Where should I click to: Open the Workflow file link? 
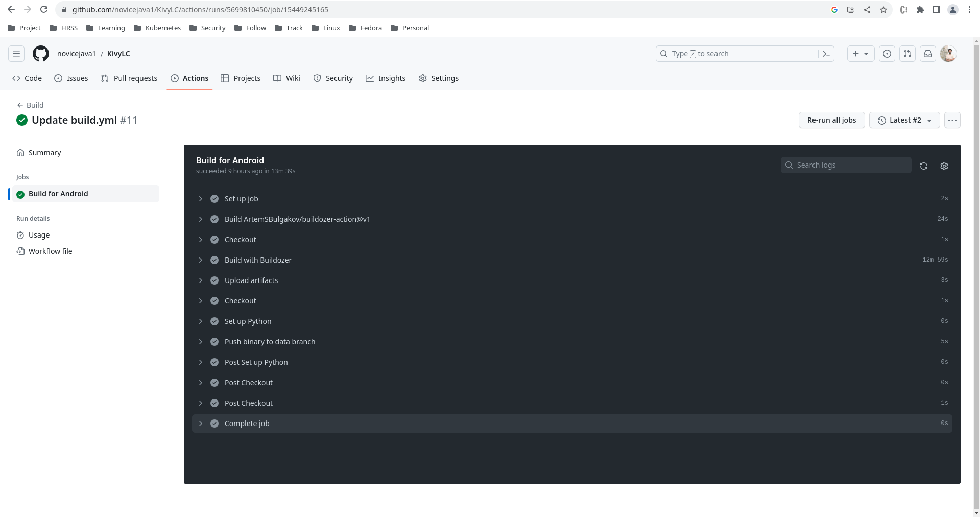(x=50, y=251)
